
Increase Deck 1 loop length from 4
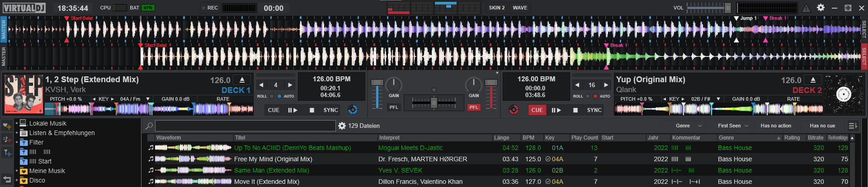point(290,85)
